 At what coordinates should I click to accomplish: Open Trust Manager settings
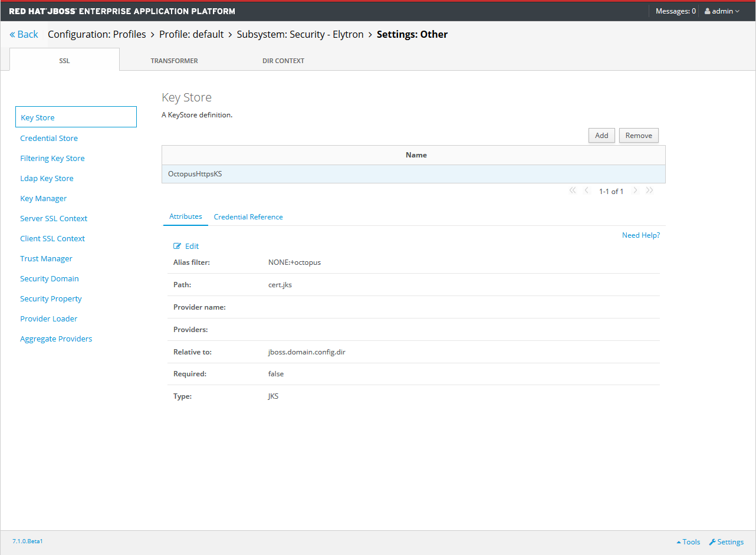click(46, 258)
